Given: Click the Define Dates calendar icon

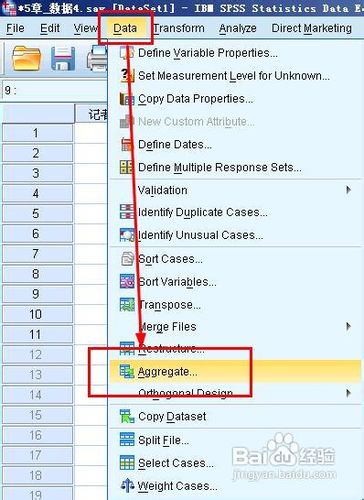Looking at the screenshot, I should click(127, 144).
